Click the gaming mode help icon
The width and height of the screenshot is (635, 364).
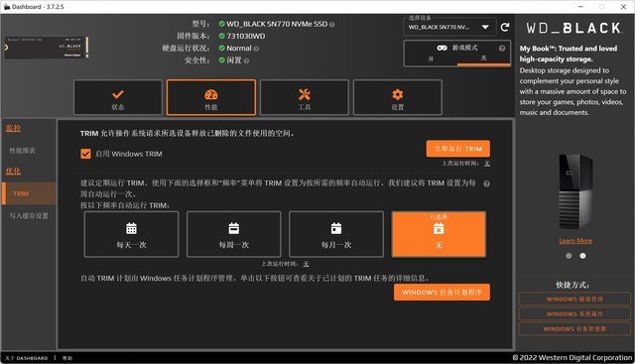pyautogui.click(x=502, y=49)
